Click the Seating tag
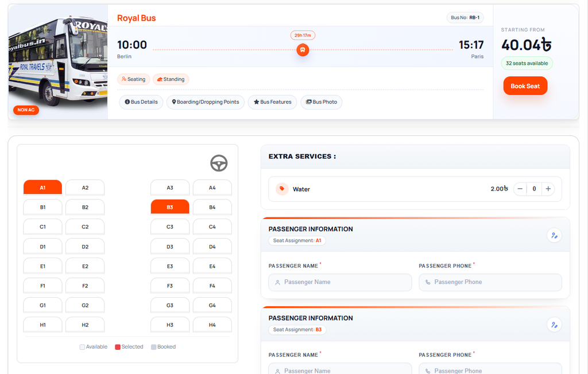The height and width of the screenshot is (374, 588). click(x=133, y=79)
